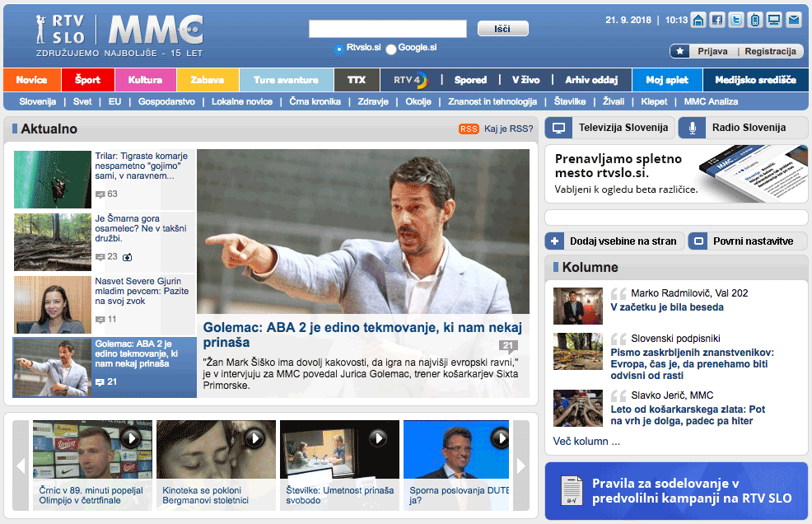Go to the Črna kronika subsection
This screenshot has height=524, width=812.
click(315, 101)
